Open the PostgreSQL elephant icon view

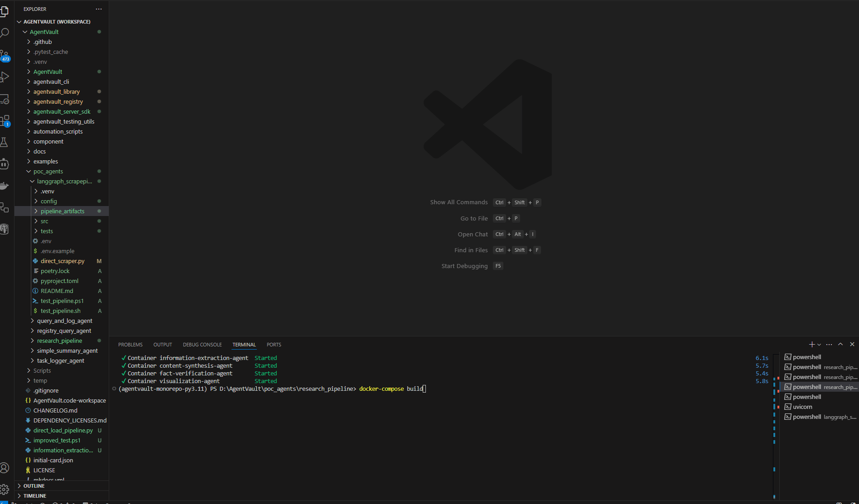pos(5,229)
